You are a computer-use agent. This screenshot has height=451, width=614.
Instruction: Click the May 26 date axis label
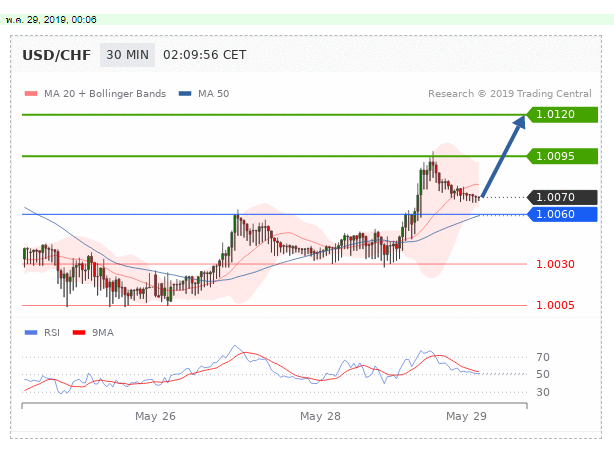point(155,416)
